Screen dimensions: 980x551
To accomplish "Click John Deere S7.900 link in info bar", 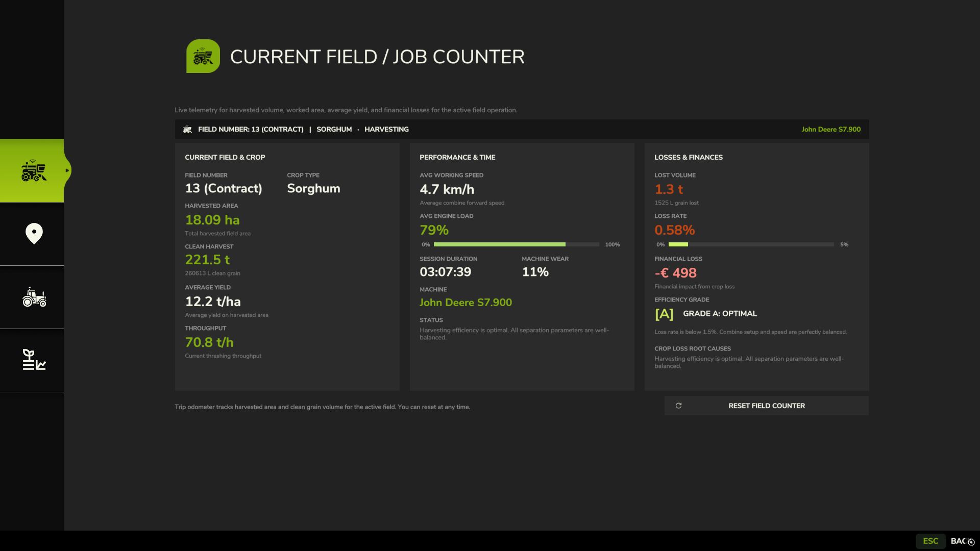I will 831,129.
